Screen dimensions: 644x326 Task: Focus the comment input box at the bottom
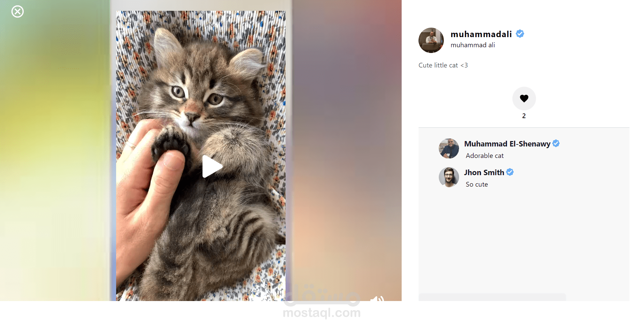492,297
